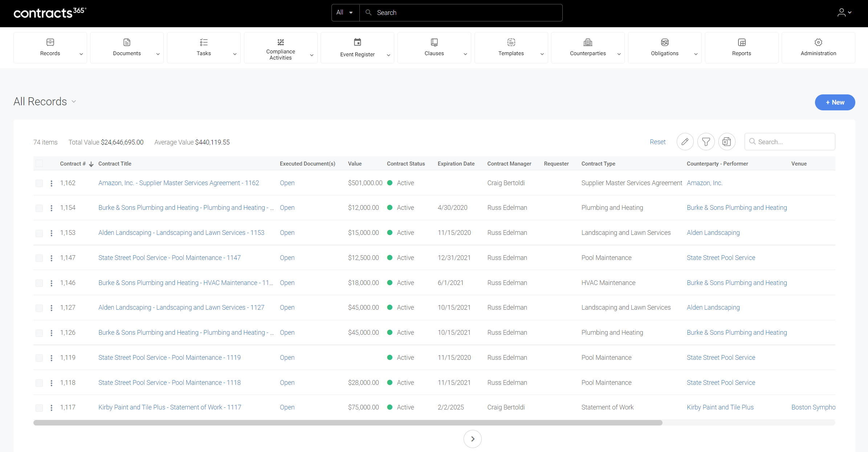Click next page arrow button

(x=472, y=439)
